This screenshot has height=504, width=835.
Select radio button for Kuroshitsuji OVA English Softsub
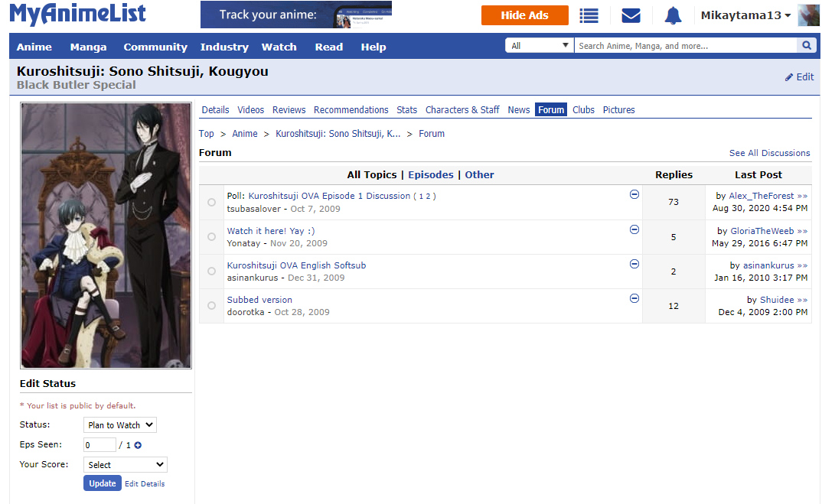(x=212, y=272)
